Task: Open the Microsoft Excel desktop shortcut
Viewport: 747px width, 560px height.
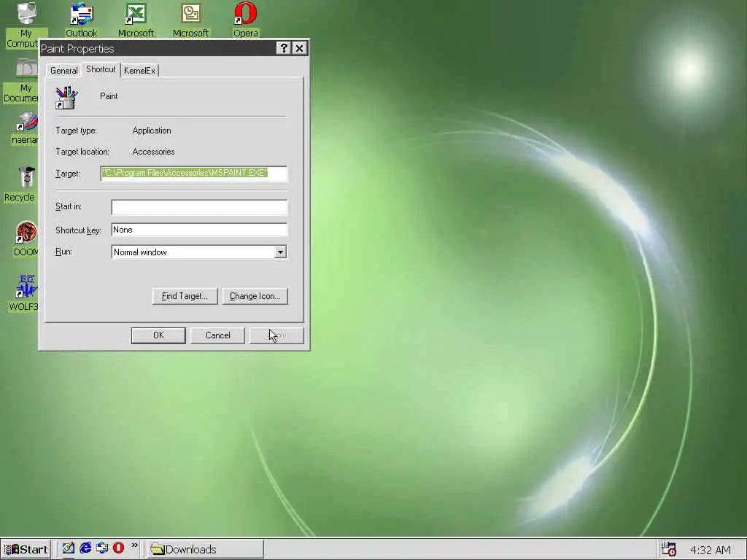Action: (x=136, y=20)
